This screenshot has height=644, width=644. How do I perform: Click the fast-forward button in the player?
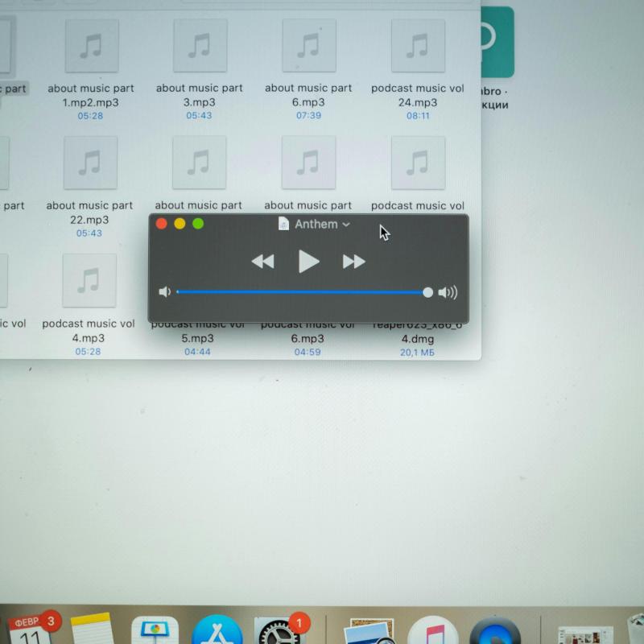pos(353,261)
